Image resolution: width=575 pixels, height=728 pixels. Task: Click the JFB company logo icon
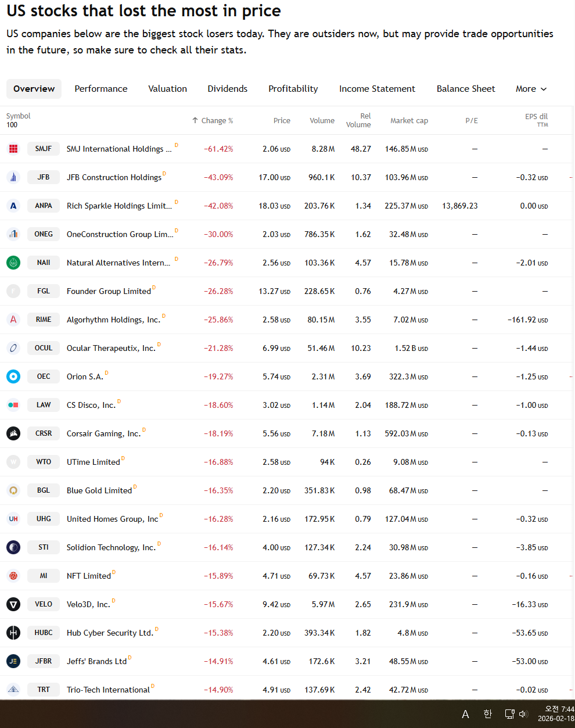point(13,177)
